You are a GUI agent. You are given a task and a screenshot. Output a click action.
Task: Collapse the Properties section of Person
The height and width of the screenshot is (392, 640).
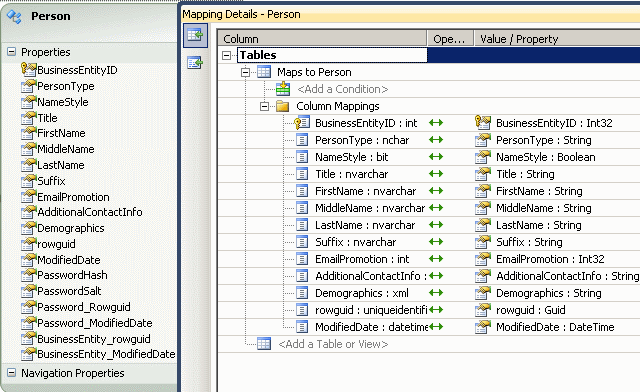point(11,52)
